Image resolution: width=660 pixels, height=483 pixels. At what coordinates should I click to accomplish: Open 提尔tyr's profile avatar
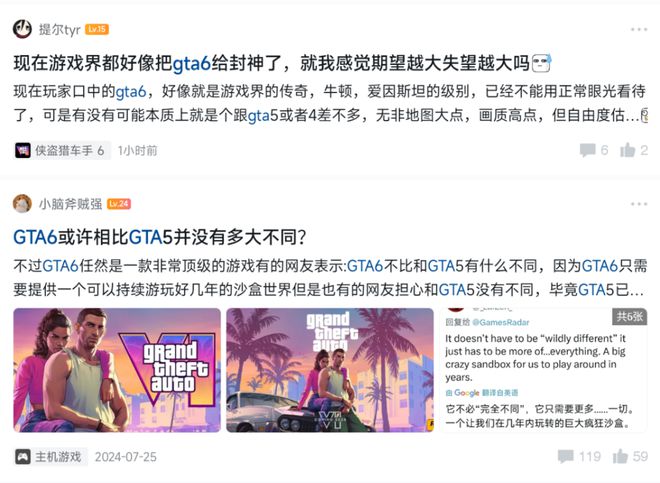coord(22,29)
